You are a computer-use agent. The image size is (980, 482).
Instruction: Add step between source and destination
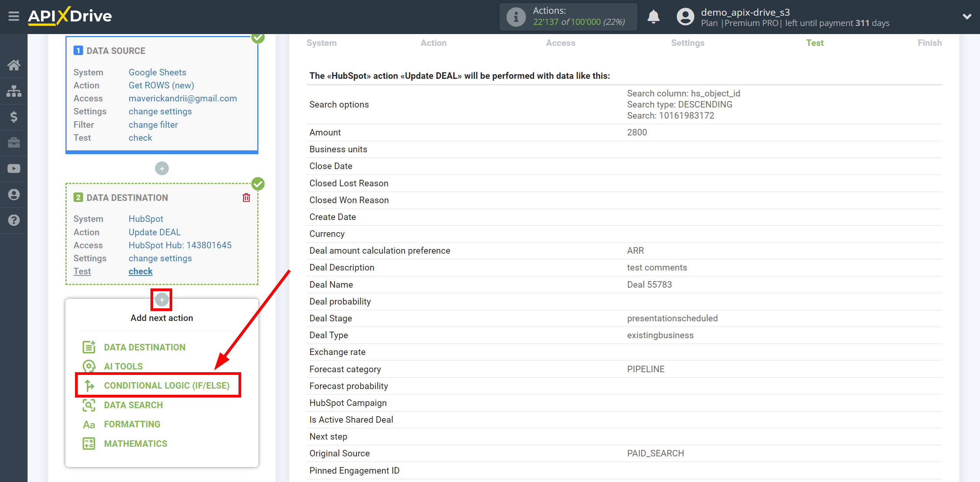[162, 168]
